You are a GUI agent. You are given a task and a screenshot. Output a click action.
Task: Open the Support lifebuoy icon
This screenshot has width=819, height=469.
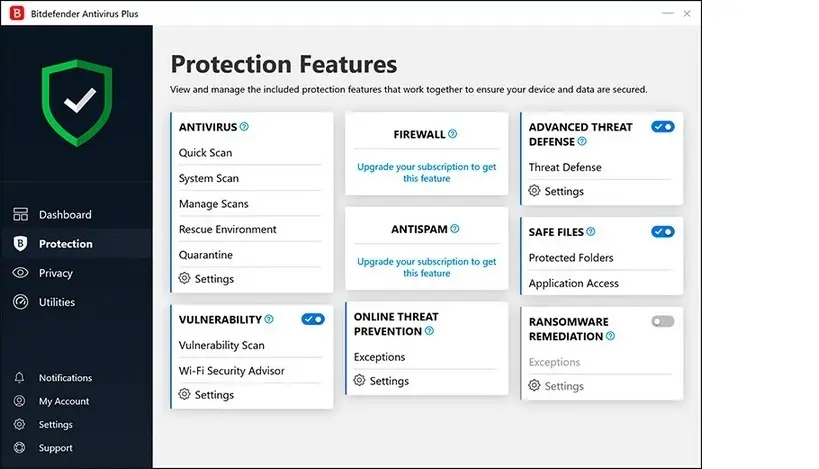19,448
